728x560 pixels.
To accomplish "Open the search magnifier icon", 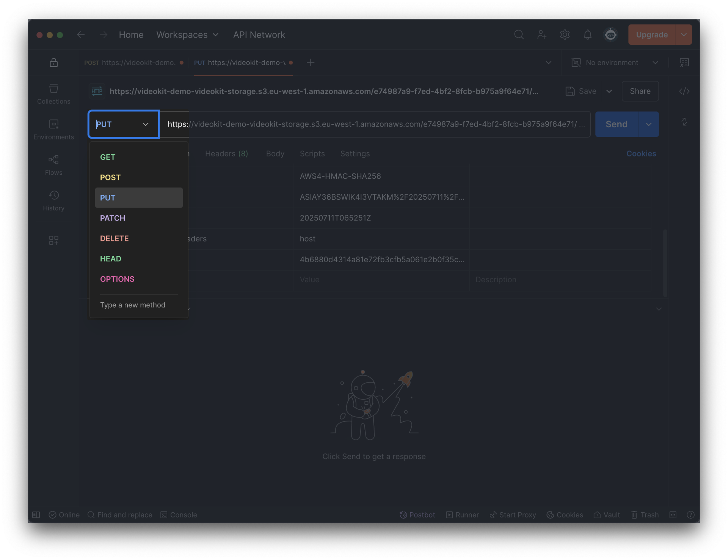I will tap(519, 35).
